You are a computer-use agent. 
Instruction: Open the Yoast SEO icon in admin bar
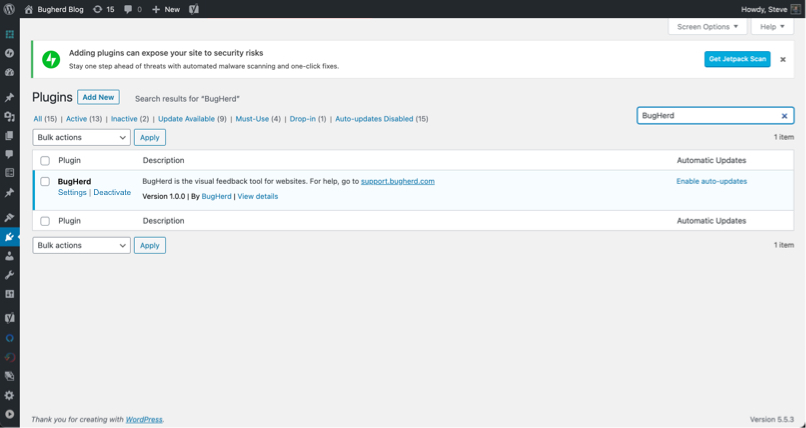click(194, 9)
